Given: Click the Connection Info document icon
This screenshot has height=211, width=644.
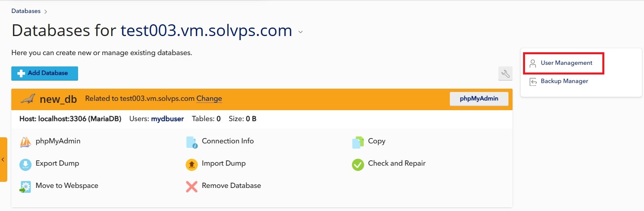Looking at the screenshot, I should coord(192,142).
